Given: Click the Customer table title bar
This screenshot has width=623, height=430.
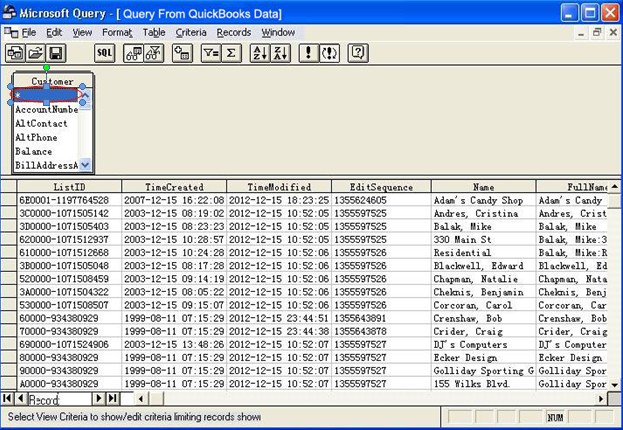Looking at the screenshot, I should click(x=53, y=81).
